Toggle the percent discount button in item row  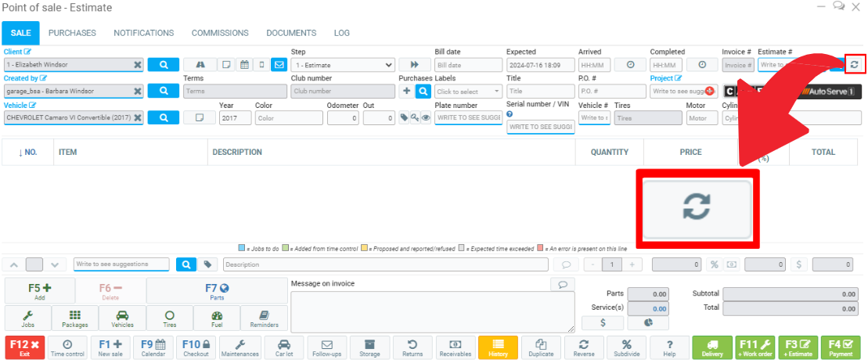[715, 264]
